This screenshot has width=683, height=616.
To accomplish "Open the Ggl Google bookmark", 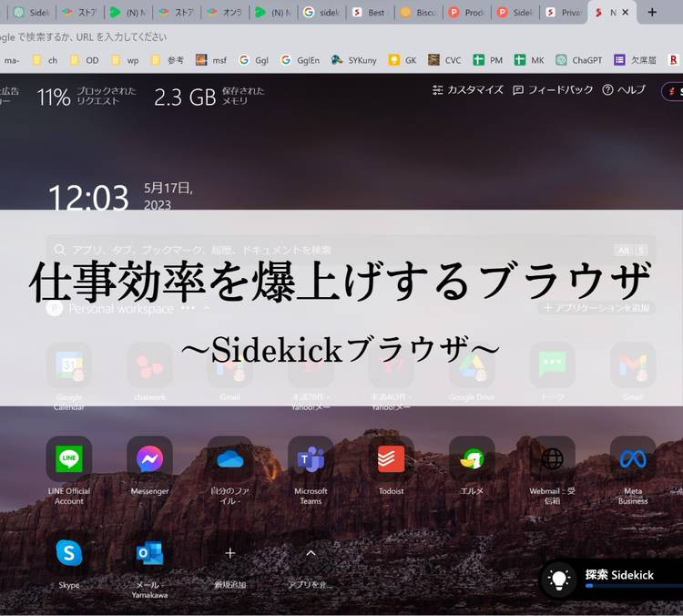I will (x=254, y=60).
